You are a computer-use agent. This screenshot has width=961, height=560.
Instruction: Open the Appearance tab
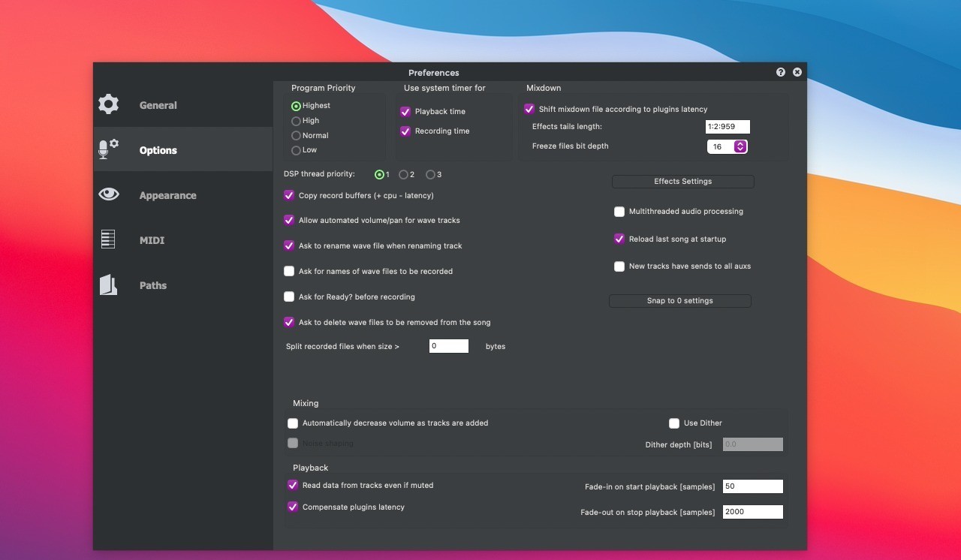coord(182,195)
